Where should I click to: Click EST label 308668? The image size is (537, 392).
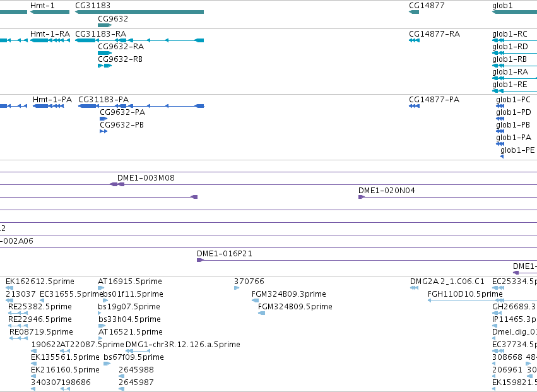(x=507, y=357)
